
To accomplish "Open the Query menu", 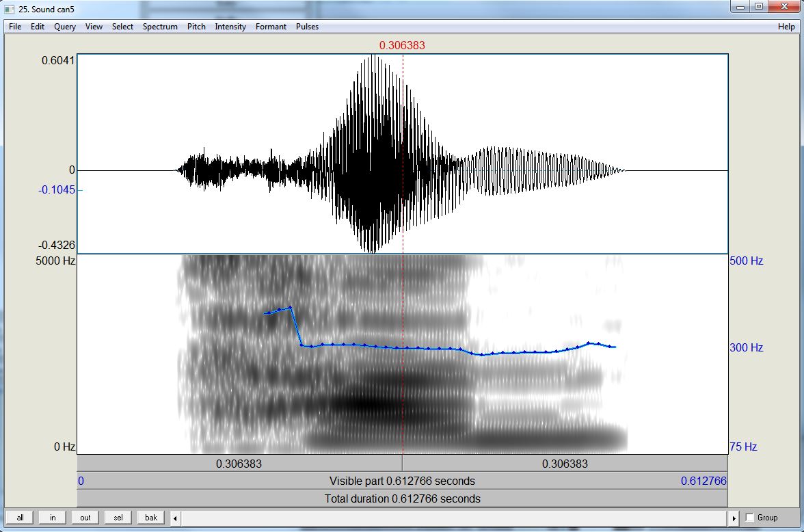I will (64, 27).
